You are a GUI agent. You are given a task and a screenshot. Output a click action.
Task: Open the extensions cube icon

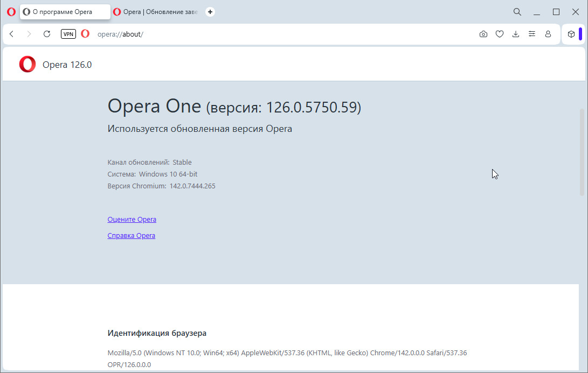(x=571, y=34)
